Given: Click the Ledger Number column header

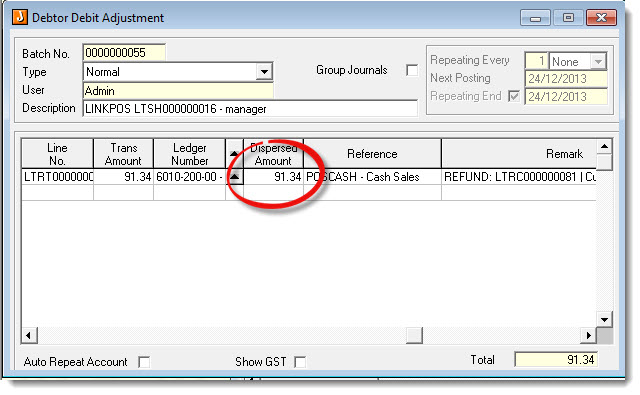Looking at the screenshot, I should [x=189, y=154].
